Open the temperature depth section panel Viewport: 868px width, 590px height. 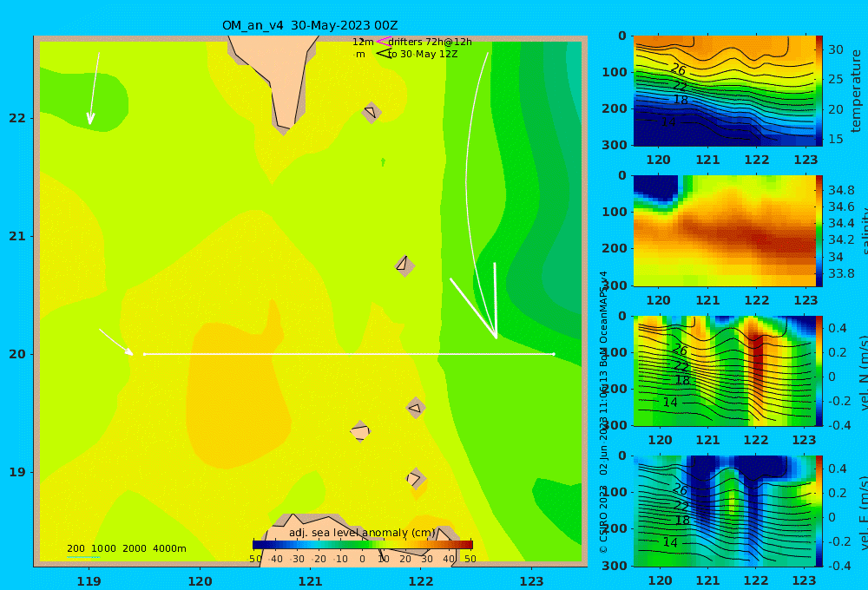pyautogui.click(x=724, y=91)
